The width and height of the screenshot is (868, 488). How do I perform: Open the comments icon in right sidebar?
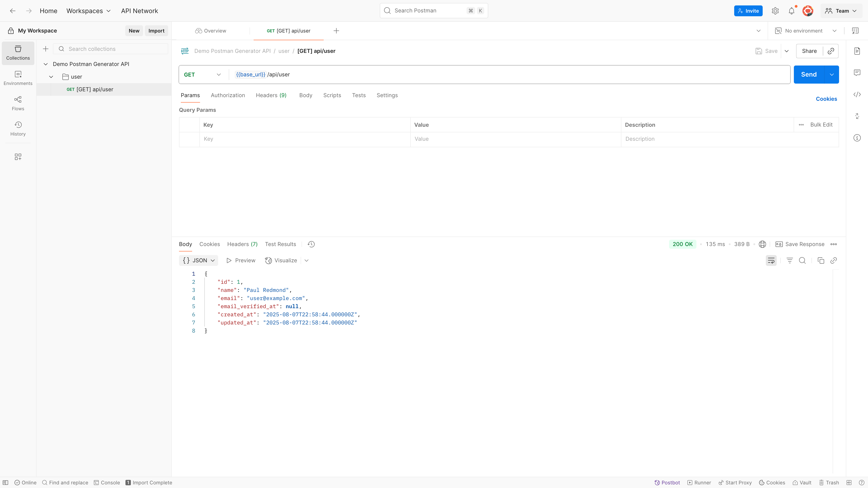tap(857, 72)
